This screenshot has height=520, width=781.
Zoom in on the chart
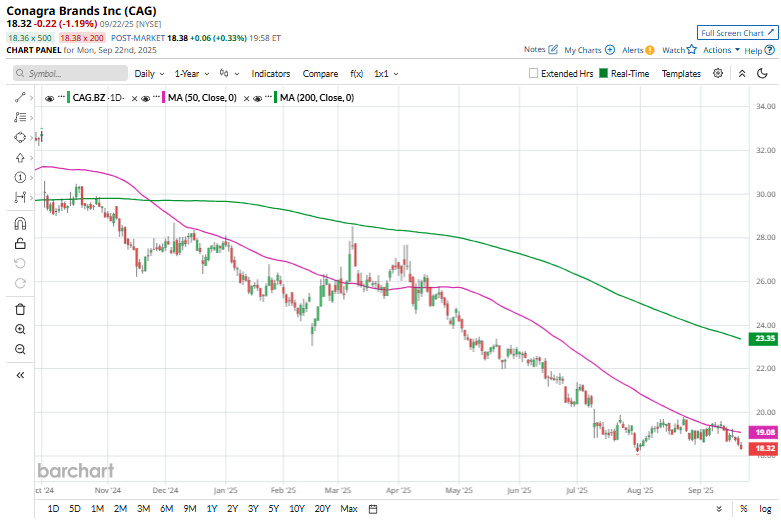click(x=20, y=329)
